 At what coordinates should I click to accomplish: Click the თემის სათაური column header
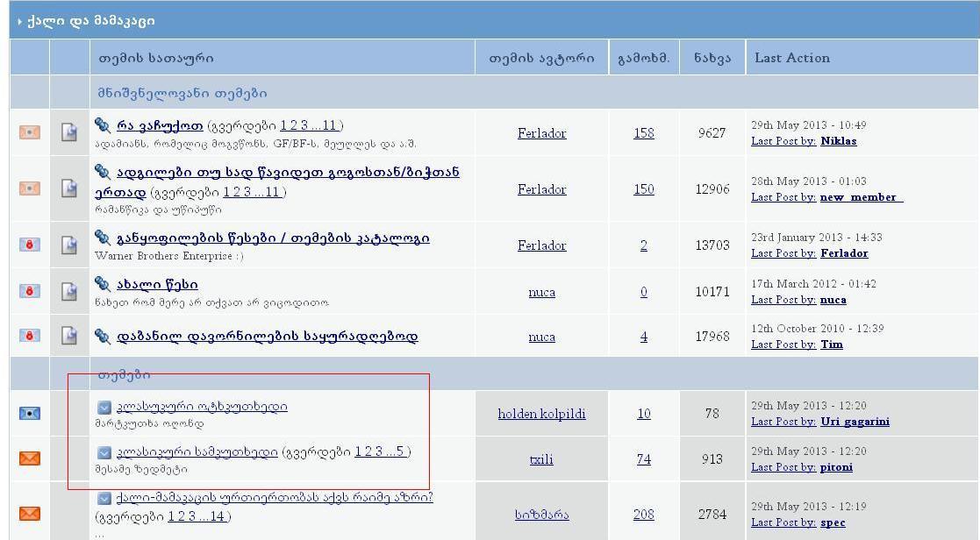(156, 58)
